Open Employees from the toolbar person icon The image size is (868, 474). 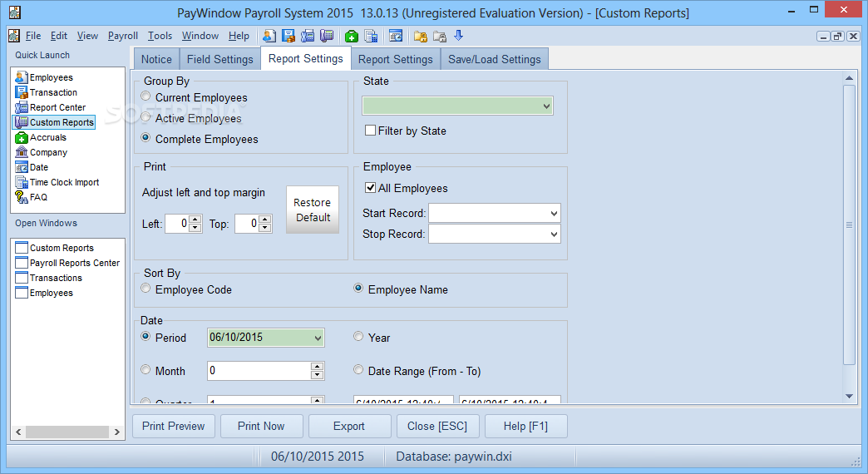tap(269, 36)
